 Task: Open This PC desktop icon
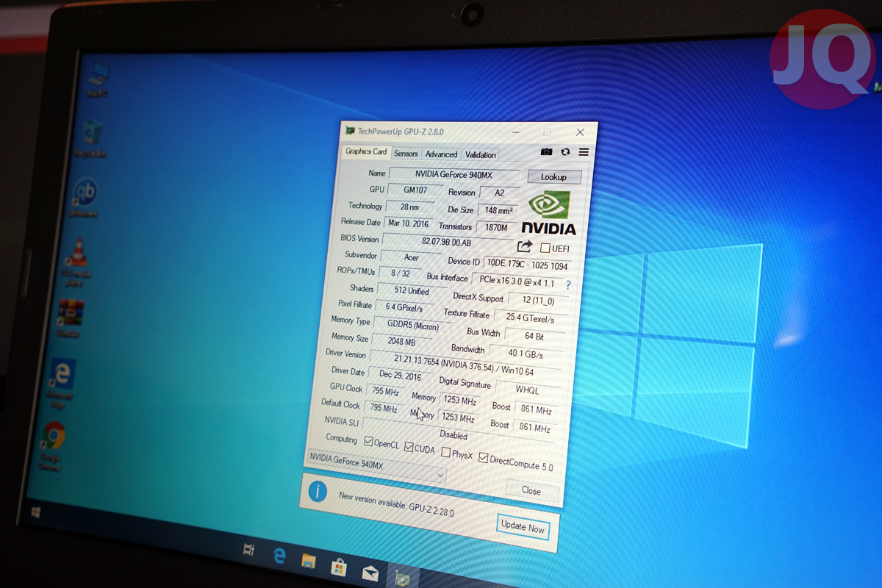[x=97, y=81]
